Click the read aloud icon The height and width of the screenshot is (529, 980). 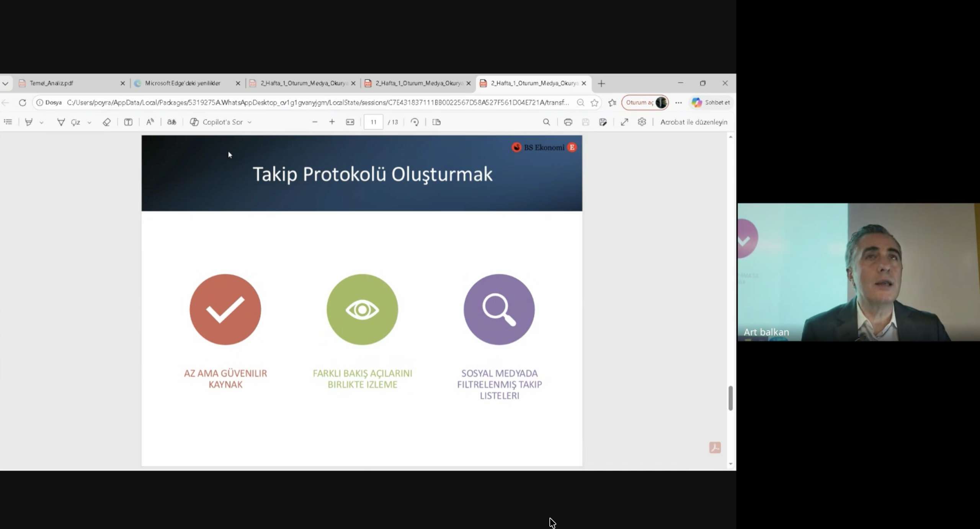click(150, 122)
